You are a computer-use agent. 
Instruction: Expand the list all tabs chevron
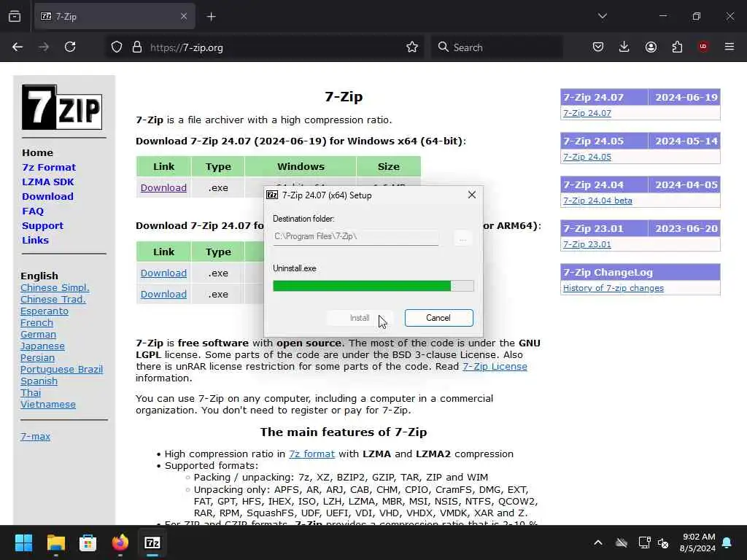(603, 16)
